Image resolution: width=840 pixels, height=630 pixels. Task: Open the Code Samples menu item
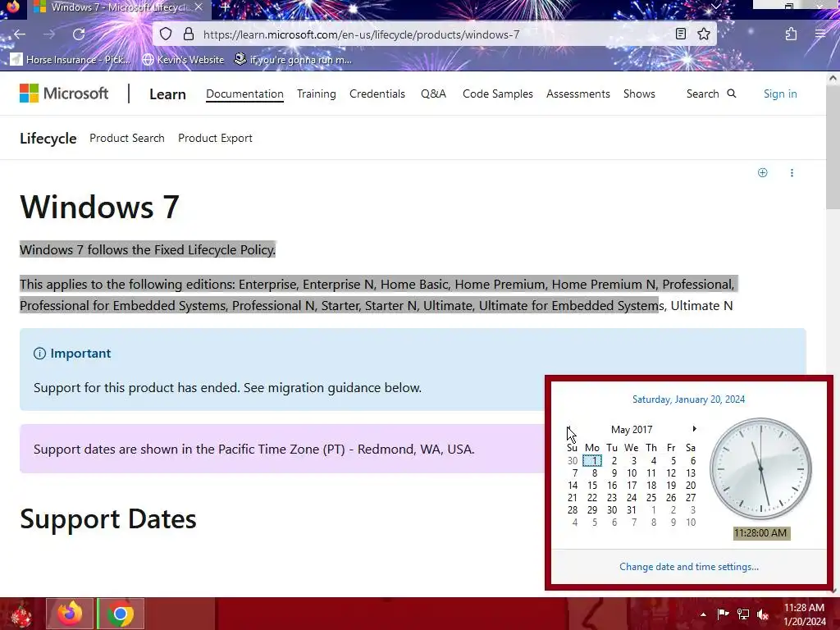click(x=498, y=94)
